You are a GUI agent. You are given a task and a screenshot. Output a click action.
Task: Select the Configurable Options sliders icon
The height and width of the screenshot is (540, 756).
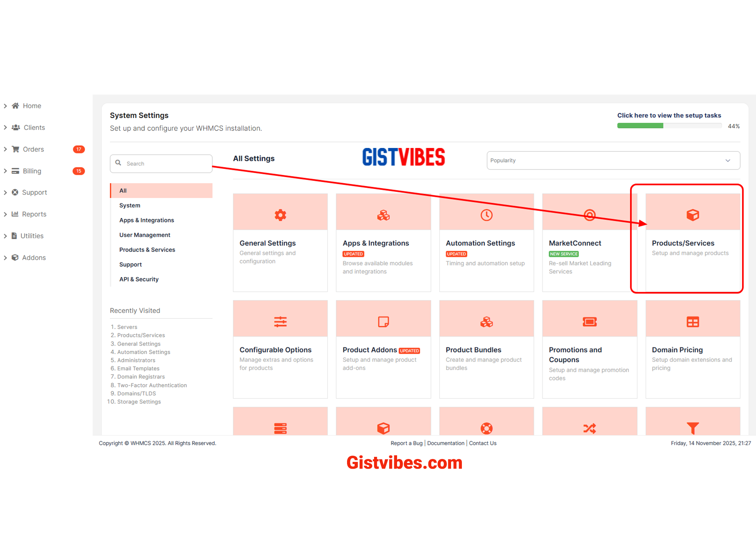point(280,321)
